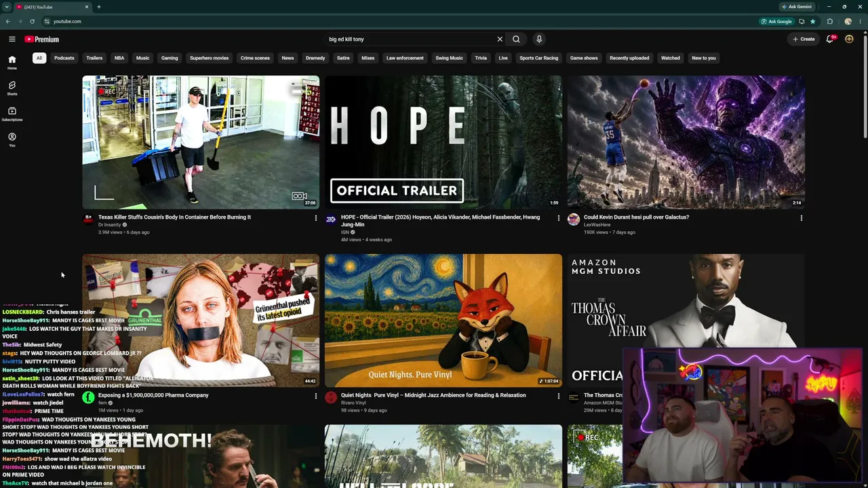
Task: Click Ask Google in the address bar
Action: click(776, 21)
